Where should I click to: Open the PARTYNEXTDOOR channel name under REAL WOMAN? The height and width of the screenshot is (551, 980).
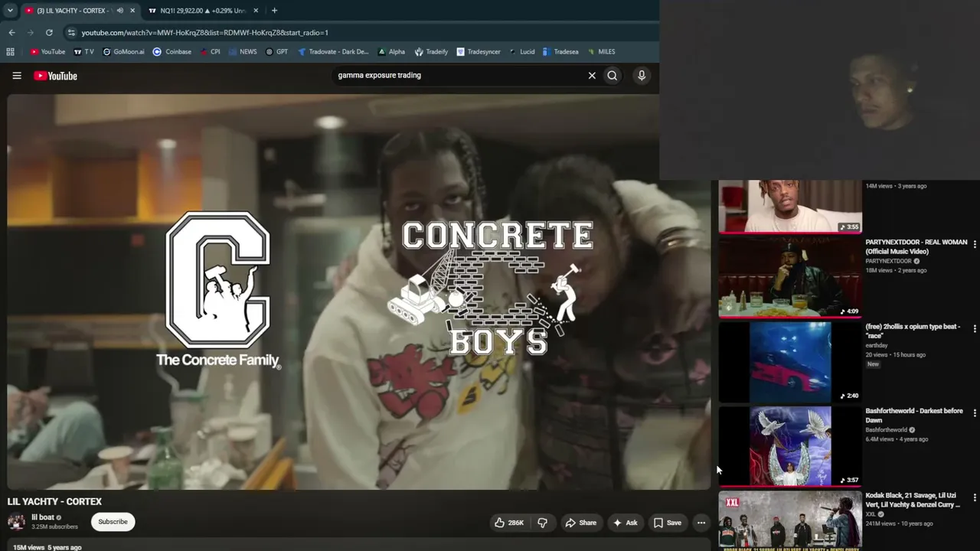[888, 261]
